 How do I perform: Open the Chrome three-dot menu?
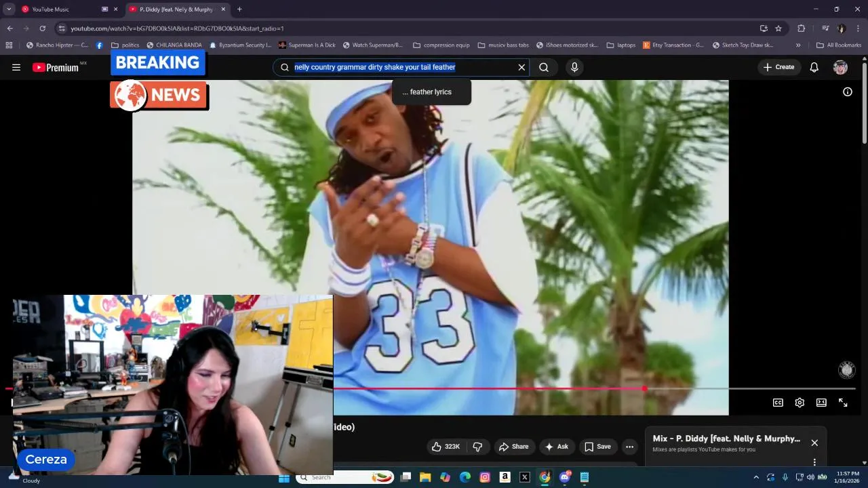(859, 28)
